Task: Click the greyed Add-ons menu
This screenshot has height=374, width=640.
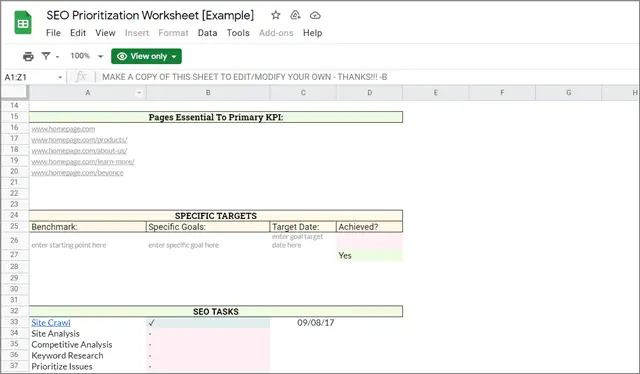Action: click(276, 33)
